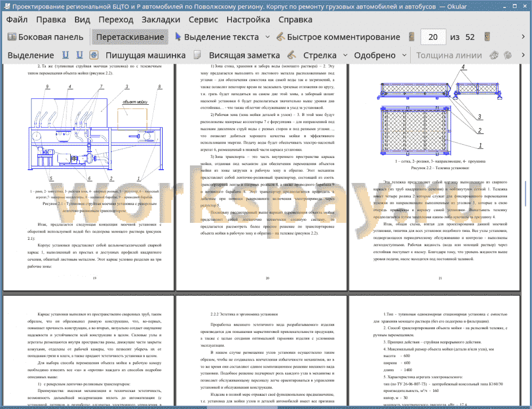
Task: Open the Файл menu
Action: pyautogui.click(x=17, y=20)
